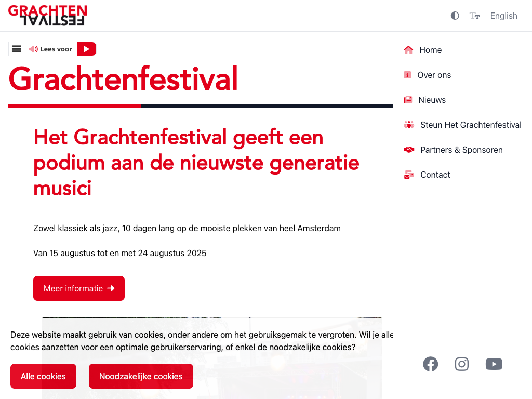The height and width of the screenshot is (399, 532).
Task: Click the Lees voor speaker icon
Action: [x=33, y=49]
